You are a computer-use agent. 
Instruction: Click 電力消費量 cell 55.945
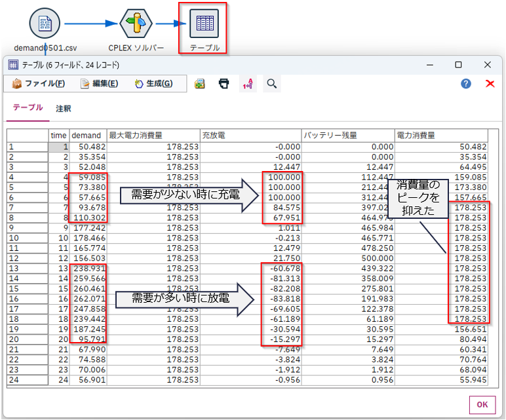click(x=441, y=380)
